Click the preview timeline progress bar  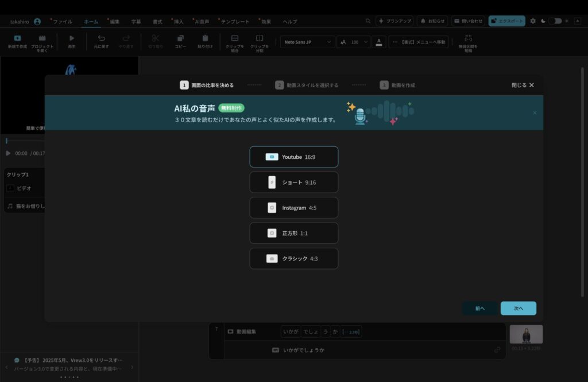25,141
